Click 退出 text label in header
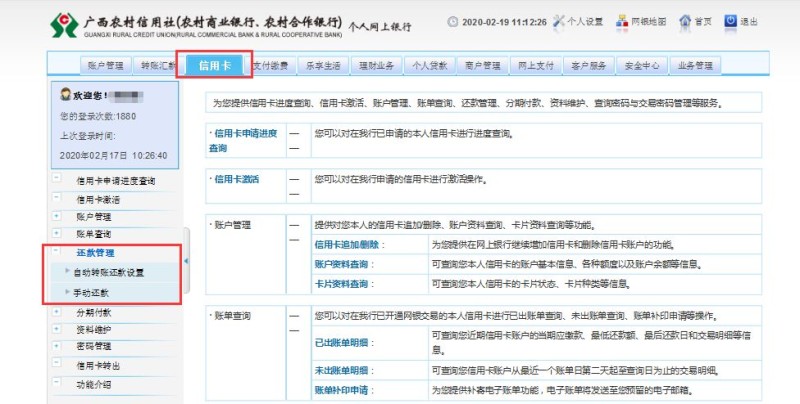Image resolution: width=800 pixels, height=404 pixels. (749, 21)
